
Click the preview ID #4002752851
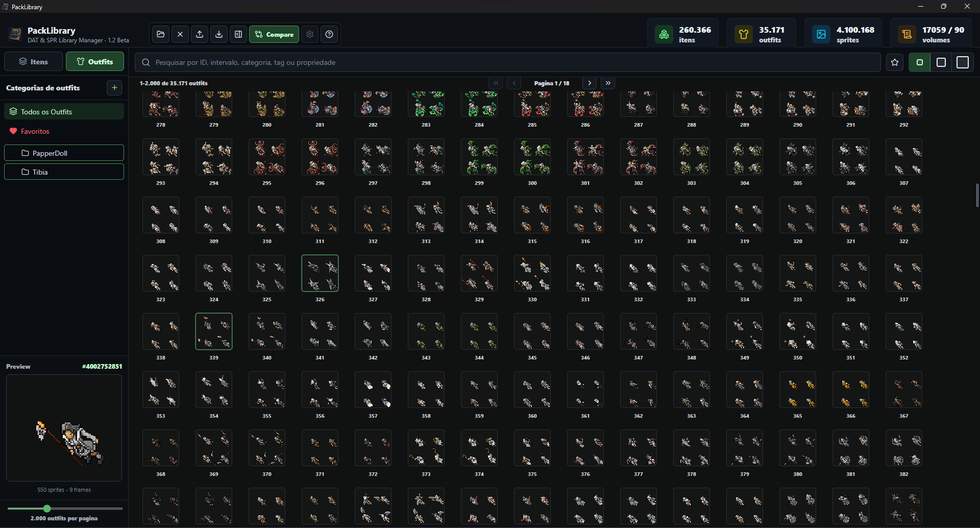tap(102, 367)
